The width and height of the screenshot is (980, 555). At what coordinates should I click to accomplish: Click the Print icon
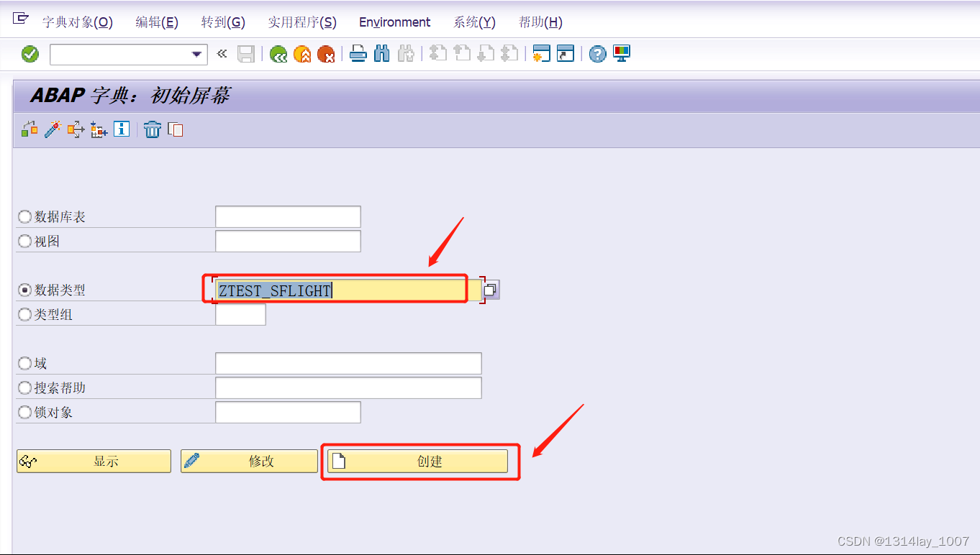[358, 54]
